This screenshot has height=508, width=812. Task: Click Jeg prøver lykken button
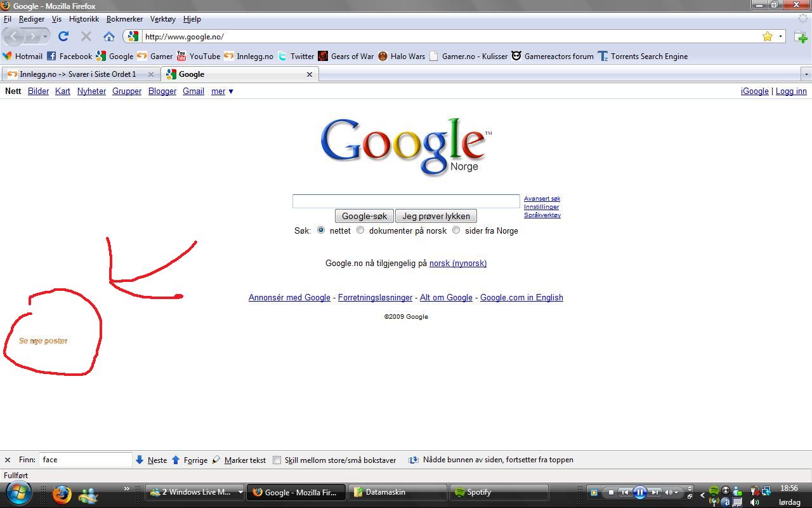pyautogui.click(x=436, y=216)
